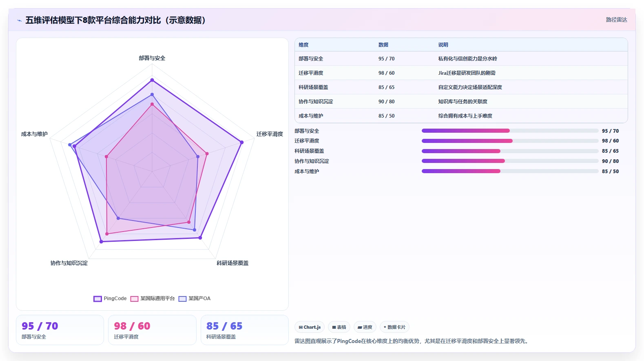Open the 95 / 70 部署与安全 data card
The width and height of the screenshot is (644, 361).
pyautogui.click(x=60, y=330)
